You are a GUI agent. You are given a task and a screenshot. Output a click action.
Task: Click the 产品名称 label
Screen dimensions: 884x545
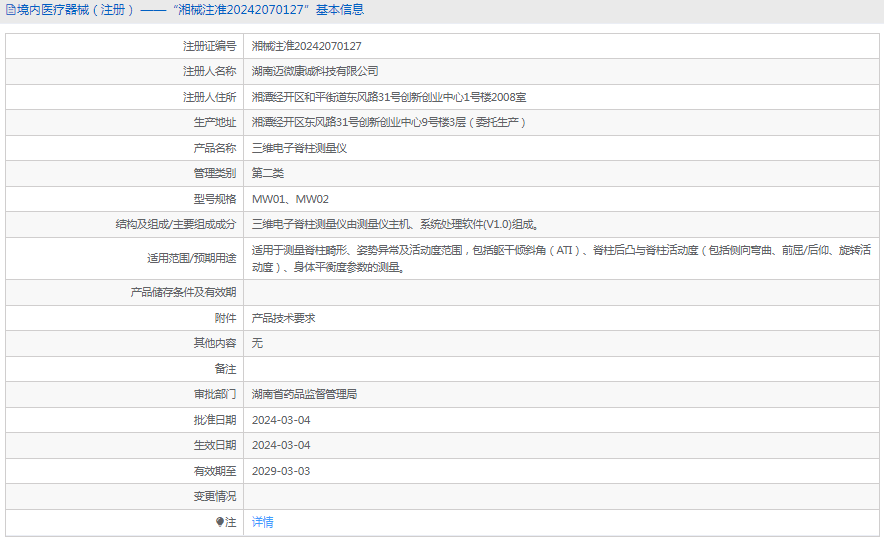(215, 148)
